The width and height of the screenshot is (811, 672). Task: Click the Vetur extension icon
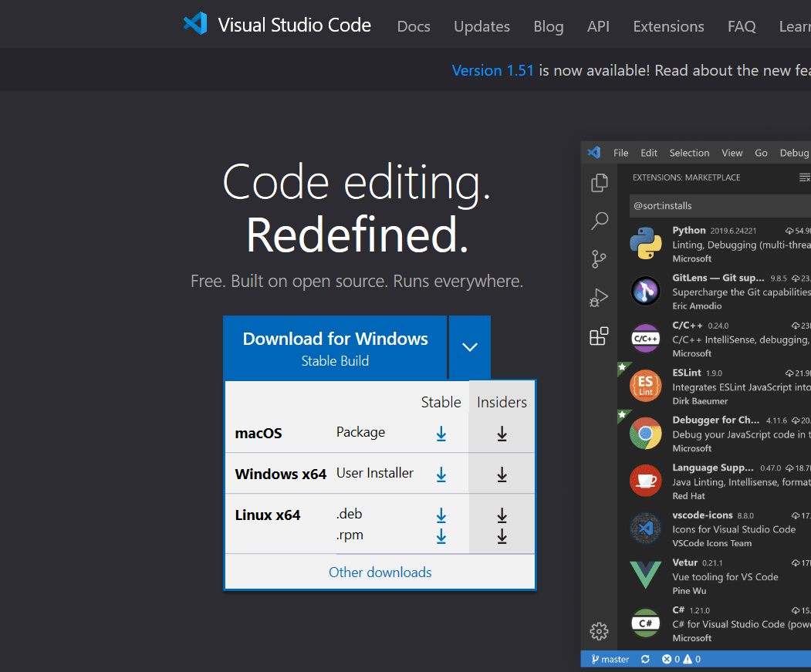click(646, 576)
